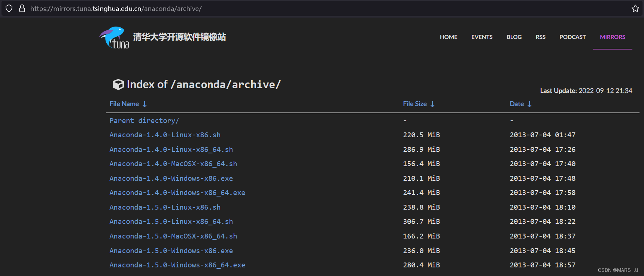The width and height of the screenshot is (644, 276).
Task: Download Anaconda-1.4.0-MacOSX-x86_64.sh
Action: (173, 164)
